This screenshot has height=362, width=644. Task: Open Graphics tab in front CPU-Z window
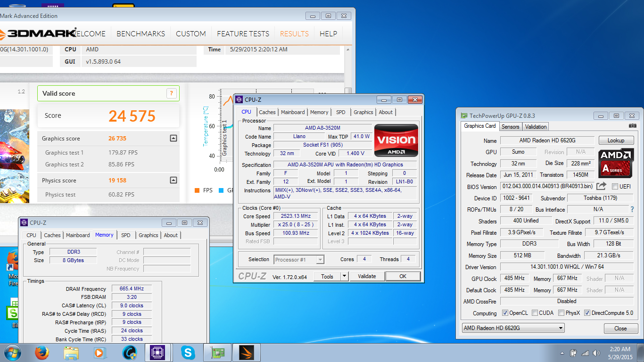pyautogui.click(x=363, y=112)
